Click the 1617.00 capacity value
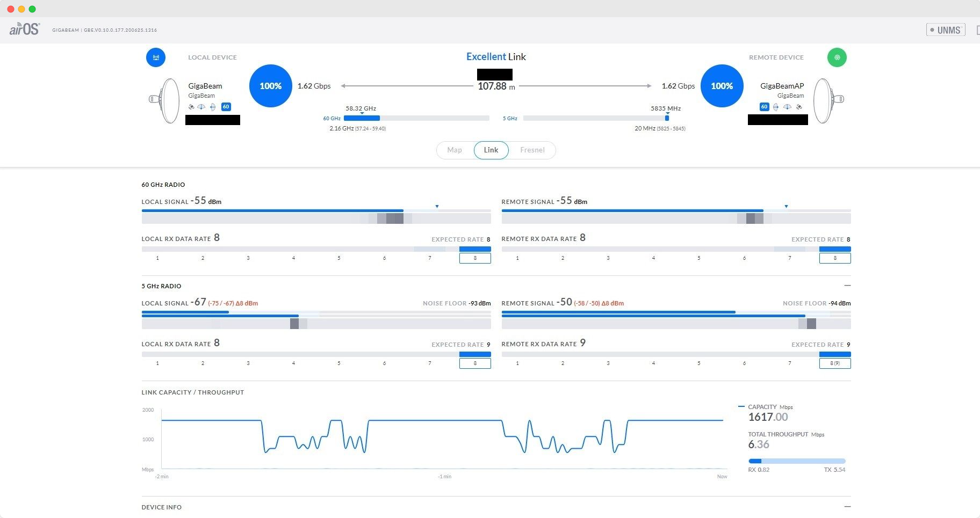This screenshot has height=518, width=980. [x=768, y=417]
